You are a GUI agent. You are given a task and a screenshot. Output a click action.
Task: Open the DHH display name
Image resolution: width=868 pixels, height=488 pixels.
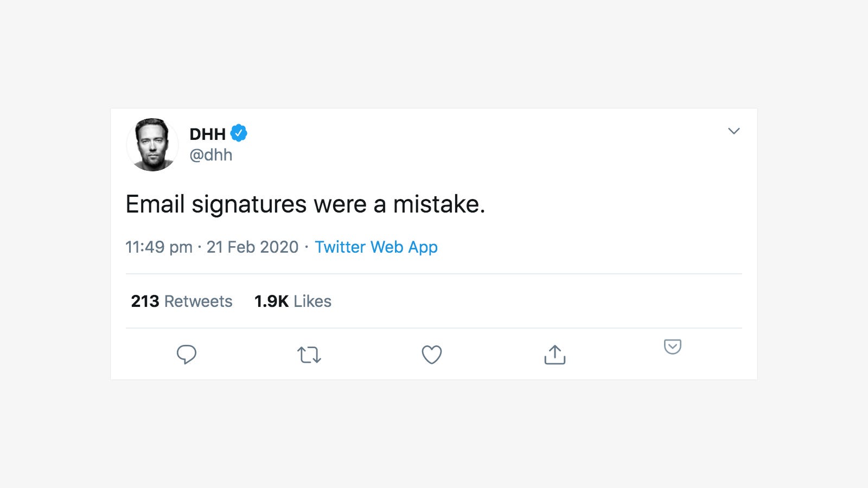point(207,134)
